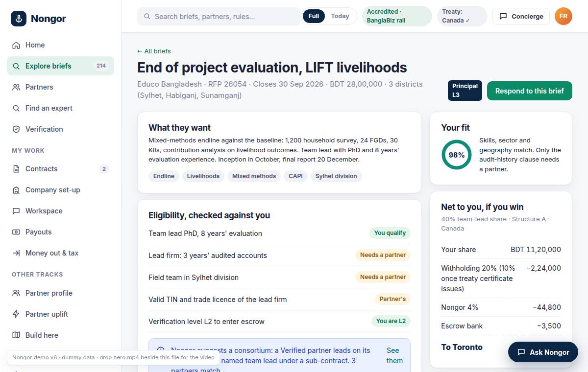
Task: Open Company set-up page
Action: pyautogui.click(x=60, y=190)
